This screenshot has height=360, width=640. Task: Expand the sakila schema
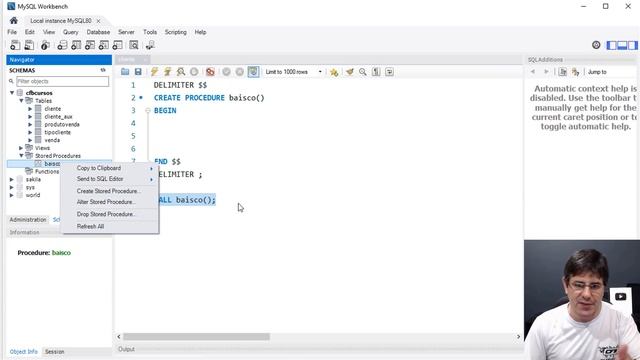(12, 180)
